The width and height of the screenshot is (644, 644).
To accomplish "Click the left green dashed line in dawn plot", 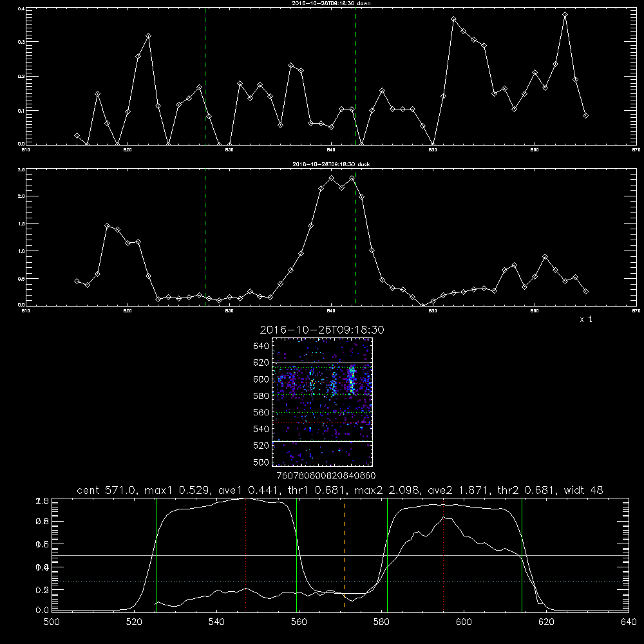I will click(x=205, y=76).
